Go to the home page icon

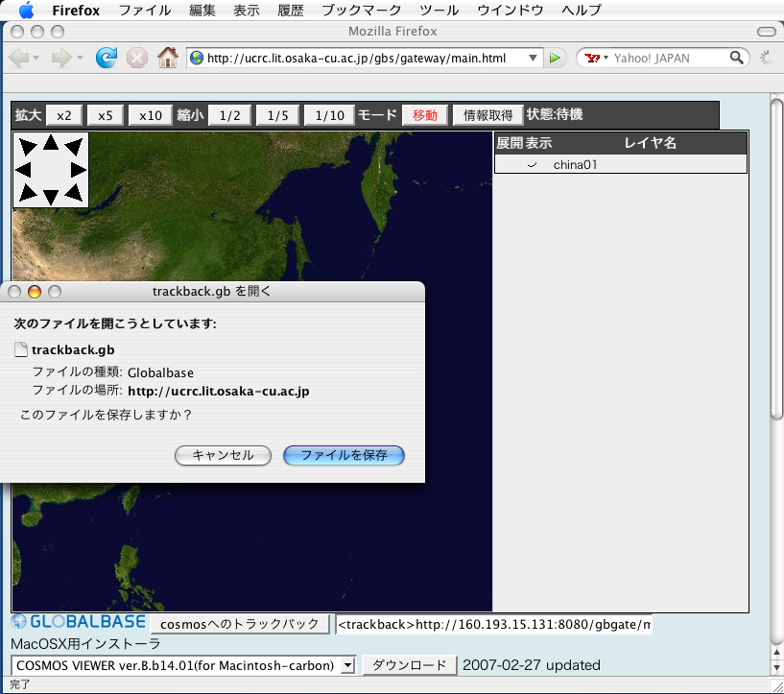point(168,58)
